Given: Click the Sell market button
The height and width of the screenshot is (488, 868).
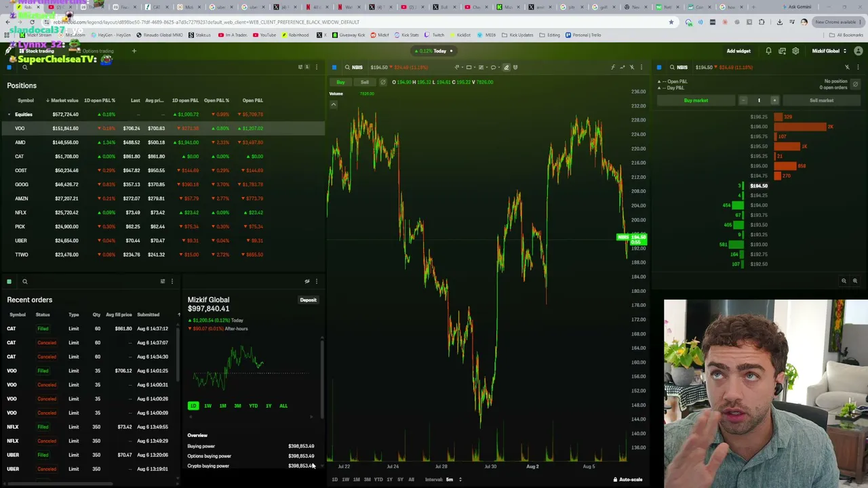Looking at the screenshot, I should coord(821,100).
